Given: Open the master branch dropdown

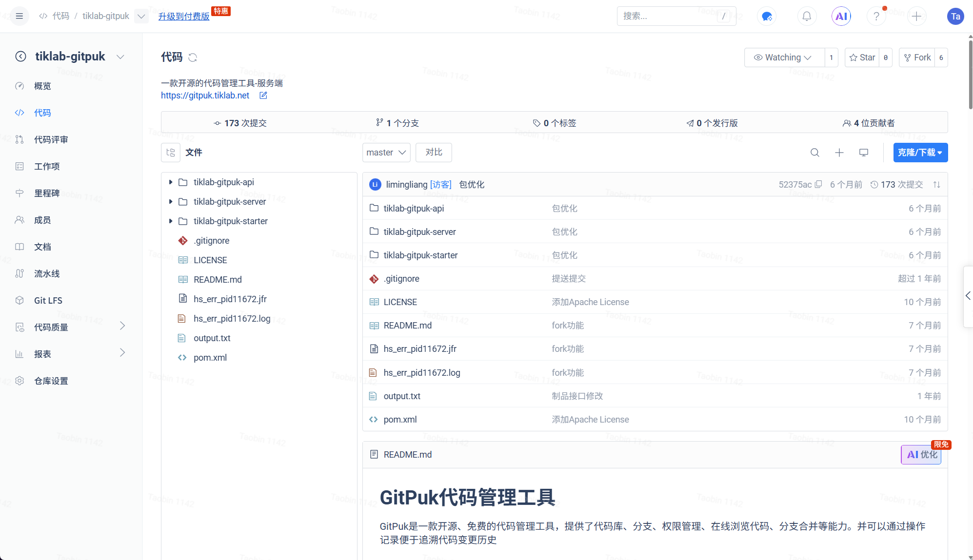Looking at the screenshot, I should (x=386, y=153).
